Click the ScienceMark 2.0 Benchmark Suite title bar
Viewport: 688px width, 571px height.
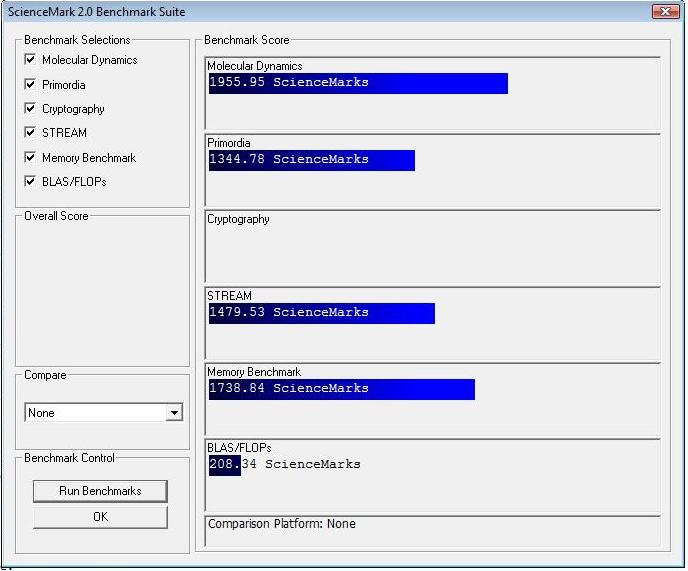[300, 12]
